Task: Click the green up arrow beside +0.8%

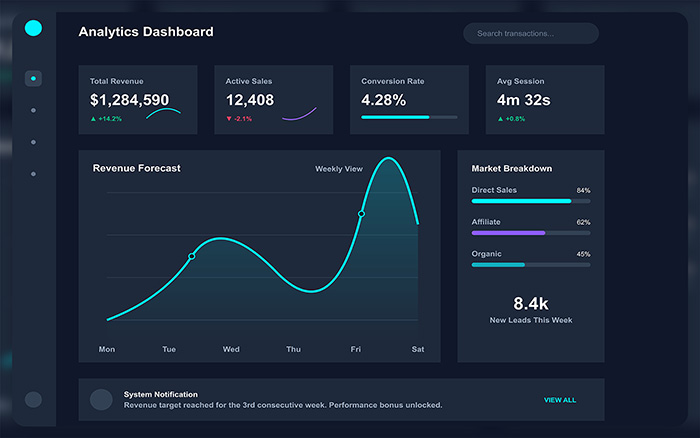Action: pos(500,119)
